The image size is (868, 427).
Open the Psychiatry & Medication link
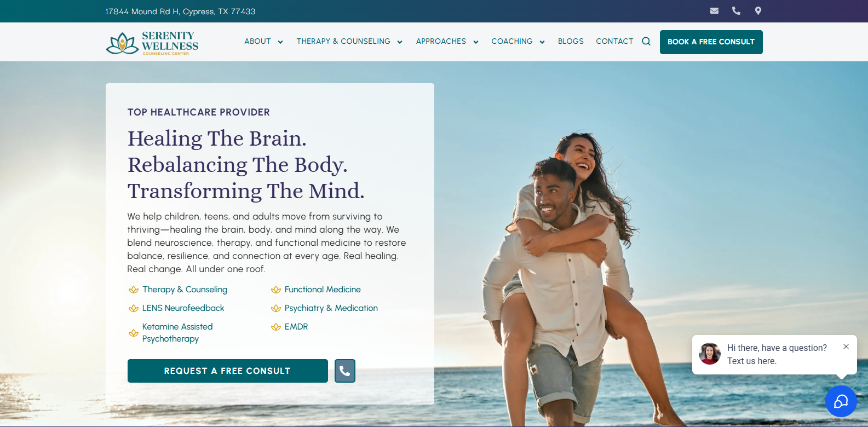click(331, 308)
